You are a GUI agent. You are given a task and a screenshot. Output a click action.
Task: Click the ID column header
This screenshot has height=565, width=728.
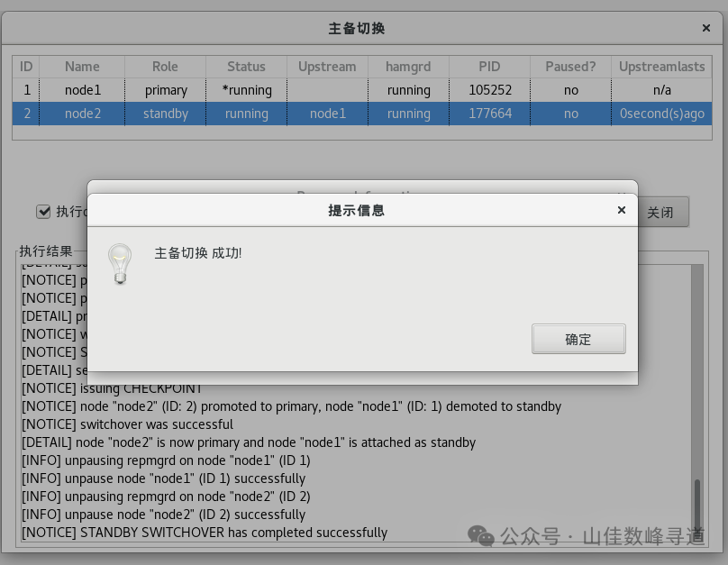tap(26, 67)
